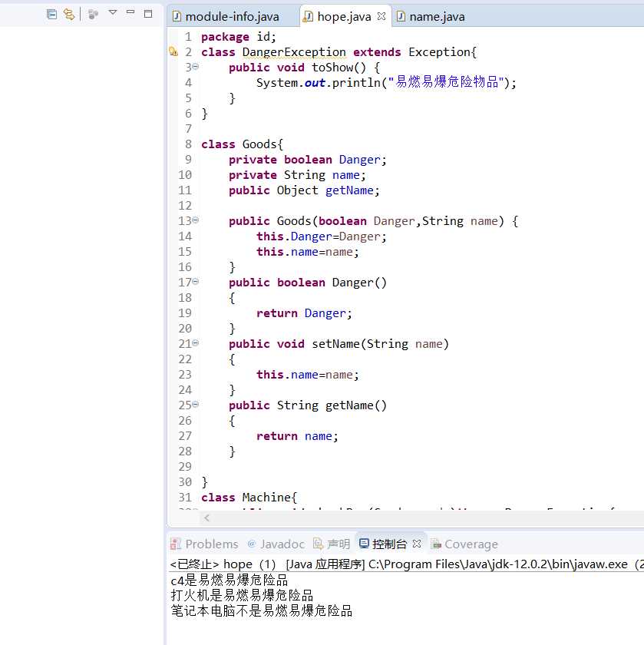This screenshot has width=644, height=645.
Task: Collapse setName method at line 21
Action: [x=196, y=342]
